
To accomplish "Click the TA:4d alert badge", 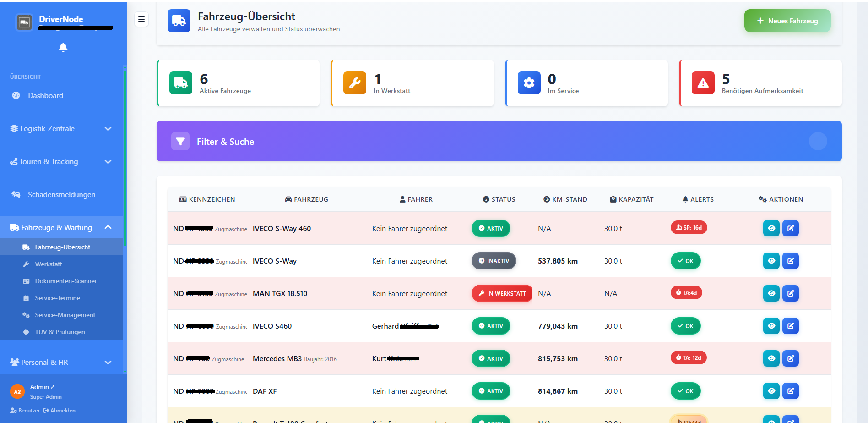I will click(686, 292).
